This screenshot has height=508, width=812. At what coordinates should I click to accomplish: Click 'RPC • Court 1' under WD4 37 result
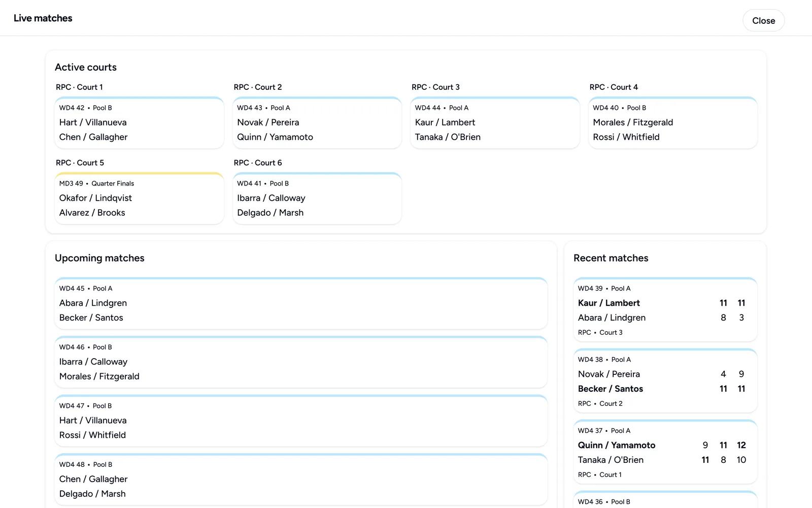tap(600, 475)
